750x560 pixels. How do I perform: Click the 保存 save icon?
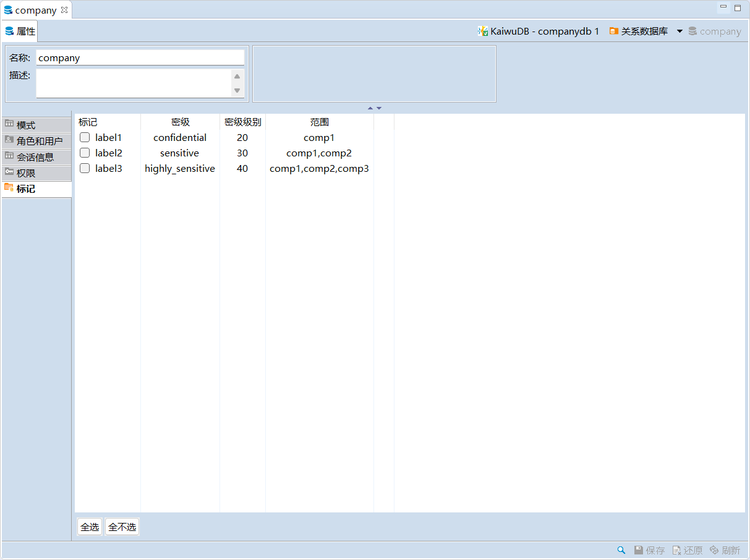coord(639,550)
